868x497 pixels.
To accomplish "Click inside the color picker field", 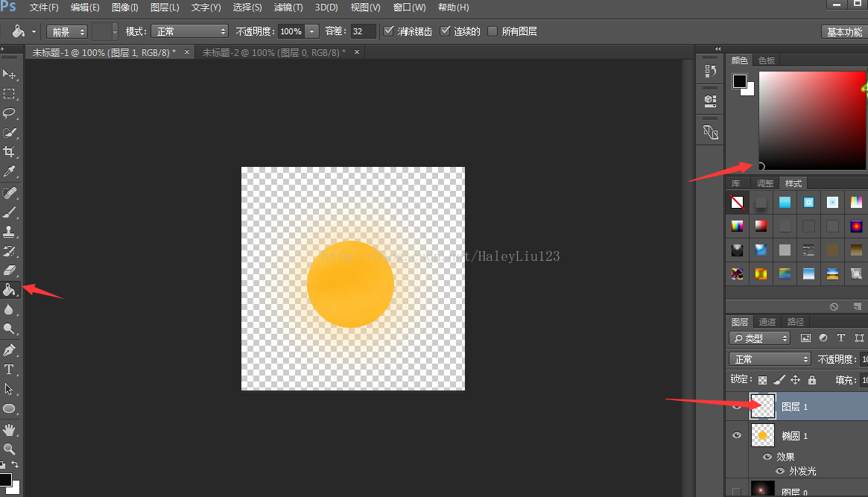I will (x=812, y=120).
